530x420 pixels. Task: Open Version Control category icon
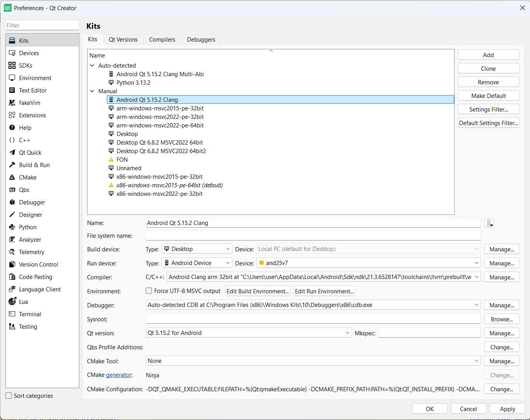click(12, 264)
